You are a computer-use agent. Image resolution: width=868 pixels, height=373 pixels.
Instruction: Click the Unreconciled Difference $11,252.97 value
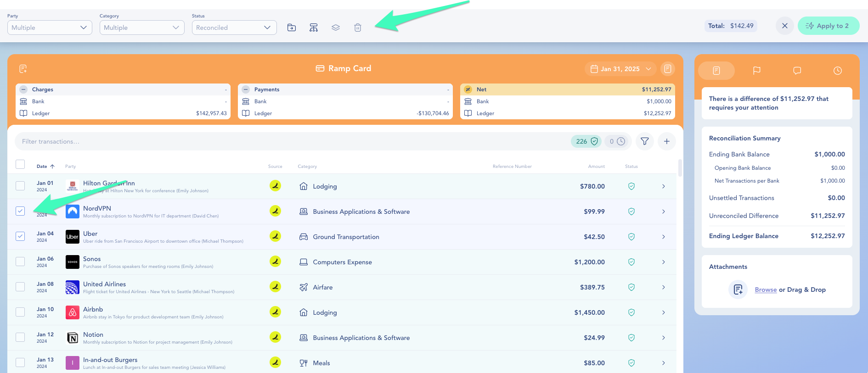[x=828, y=216]
